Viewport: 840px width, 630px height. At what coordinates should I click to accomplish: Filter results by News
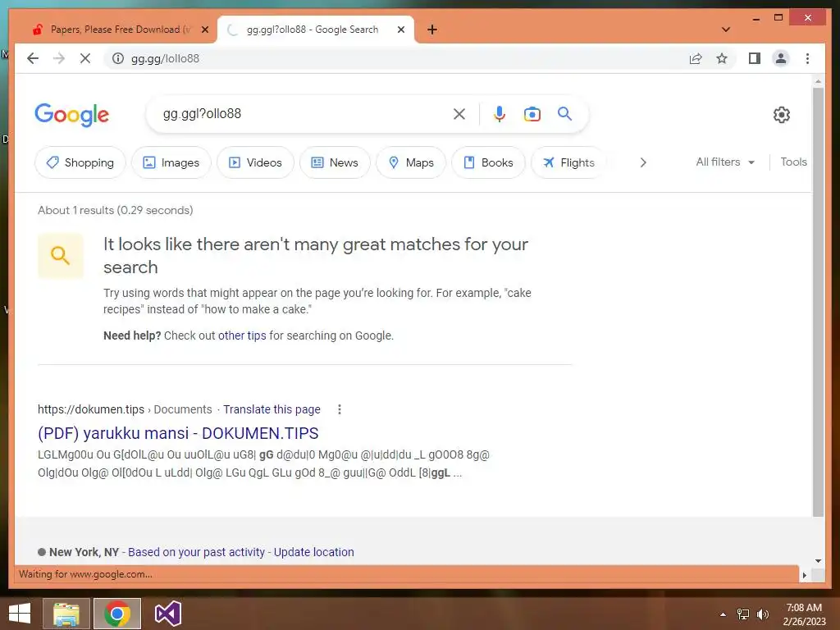[335, 162]
